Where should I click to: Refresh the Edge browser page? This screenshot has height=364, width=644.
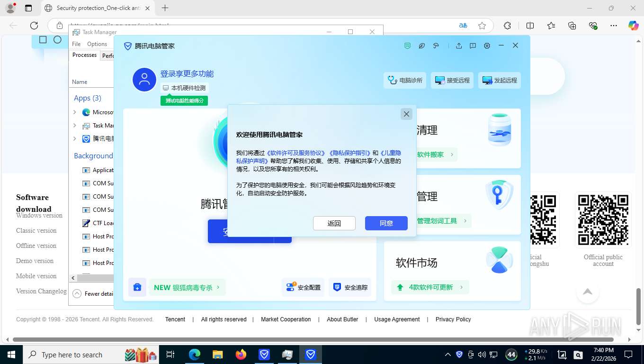[x=34, y=26]
